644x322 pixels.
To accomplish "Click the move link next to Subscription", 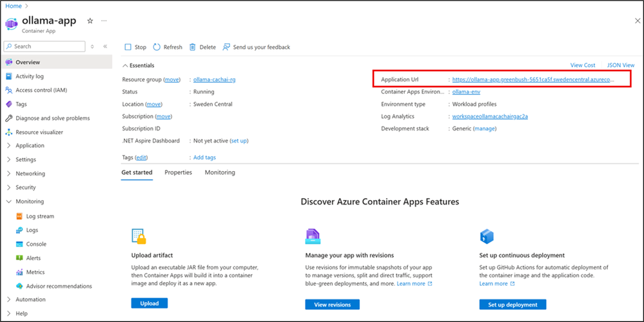I will tap(164, 116).
